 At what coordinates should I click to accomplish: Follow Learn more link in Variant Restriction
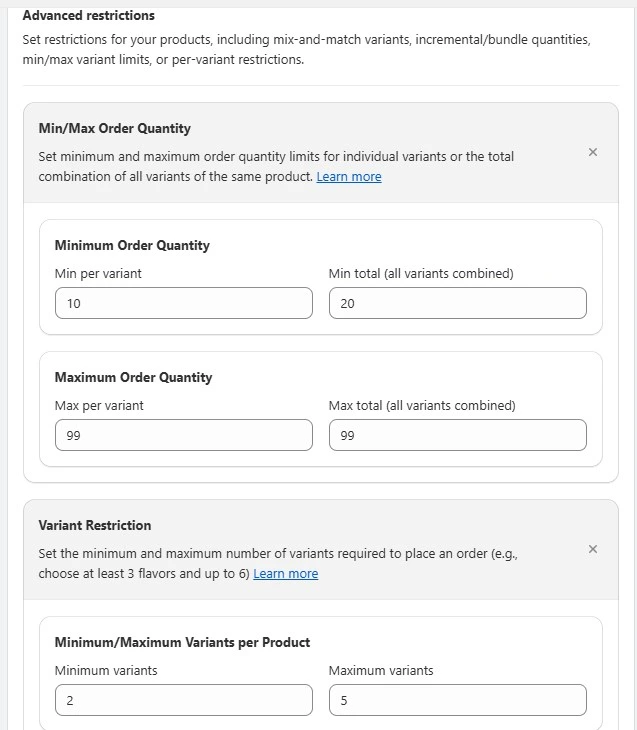(x=286, y=574)
